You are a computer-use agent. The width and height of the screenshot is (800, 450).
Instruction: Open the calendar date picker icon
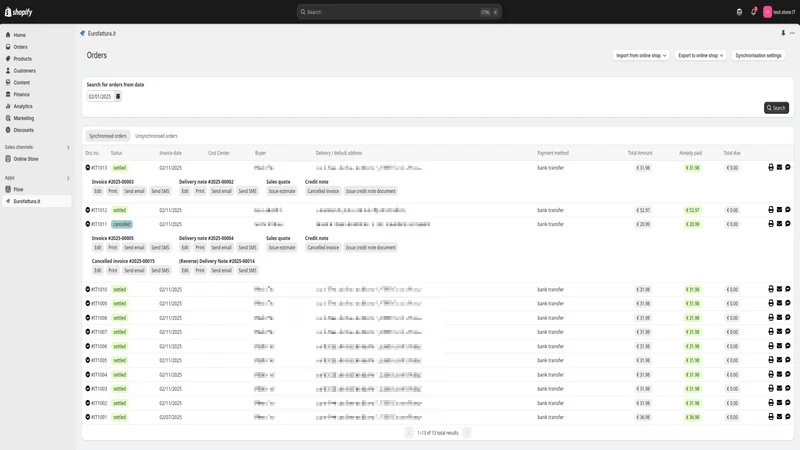tap(118, 96)
